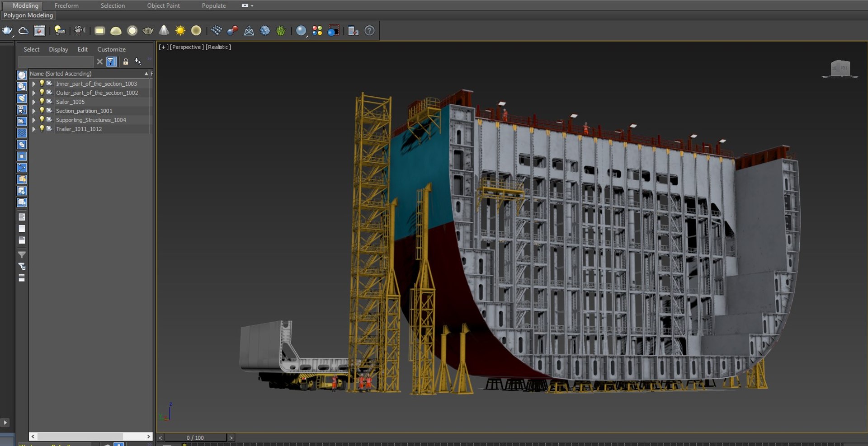The width and height of the screenshot is (868, 446).
Task: Toggle the scene explorer filter funnel button
Action: click(111, 61)
